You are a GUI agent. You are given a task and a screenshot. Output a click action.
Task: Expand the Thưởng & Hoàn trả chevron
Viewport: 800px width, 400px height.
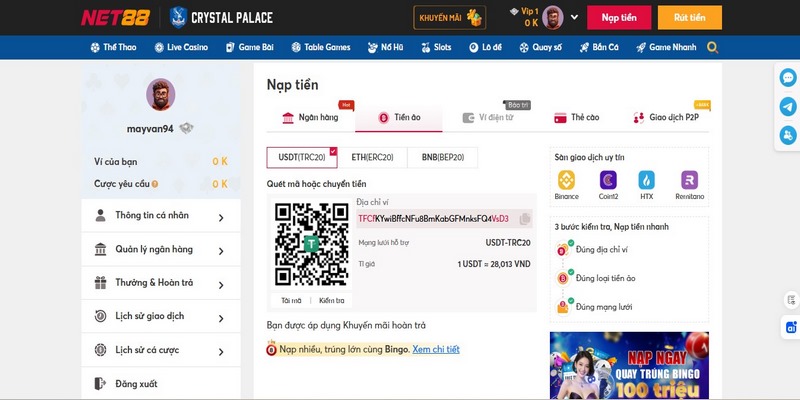(x=221, y=285)
